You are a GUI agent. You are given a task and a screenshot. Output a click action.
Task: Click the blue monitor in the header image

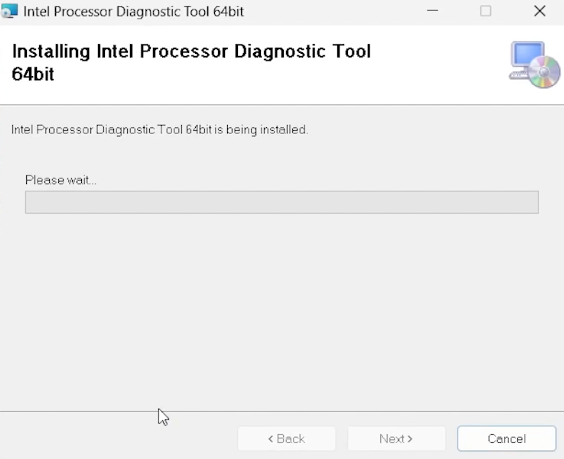click(528, 55)
